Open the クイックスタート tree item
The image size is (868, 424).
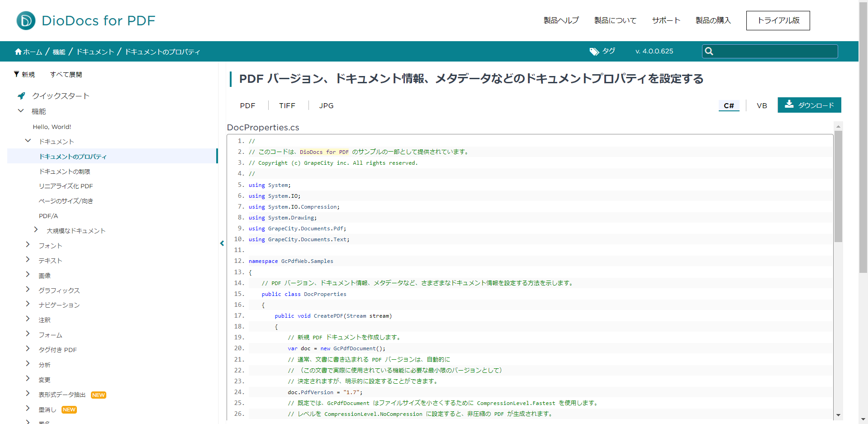pos(61,96)
